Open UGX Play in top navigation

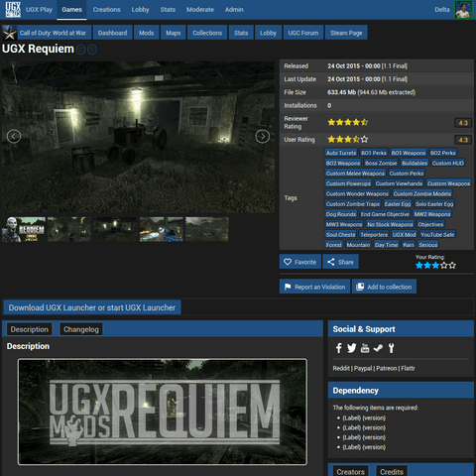[39, 10]
